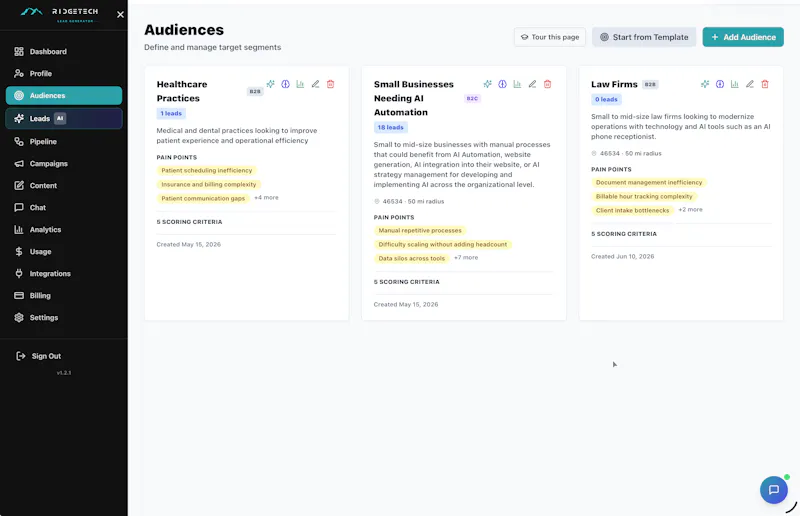
Task: Click the RidgeTech logo
Action: pos(59,14)
